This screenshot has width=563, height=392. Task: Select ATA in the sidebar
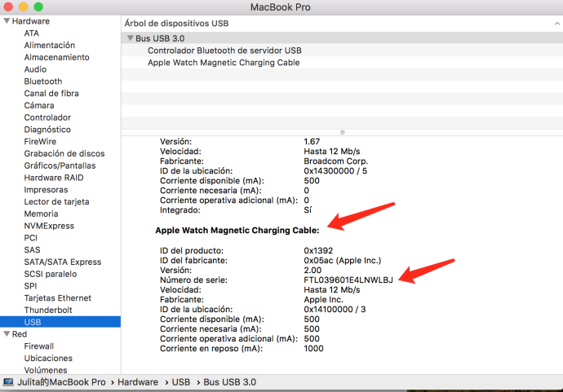[32, 33]
